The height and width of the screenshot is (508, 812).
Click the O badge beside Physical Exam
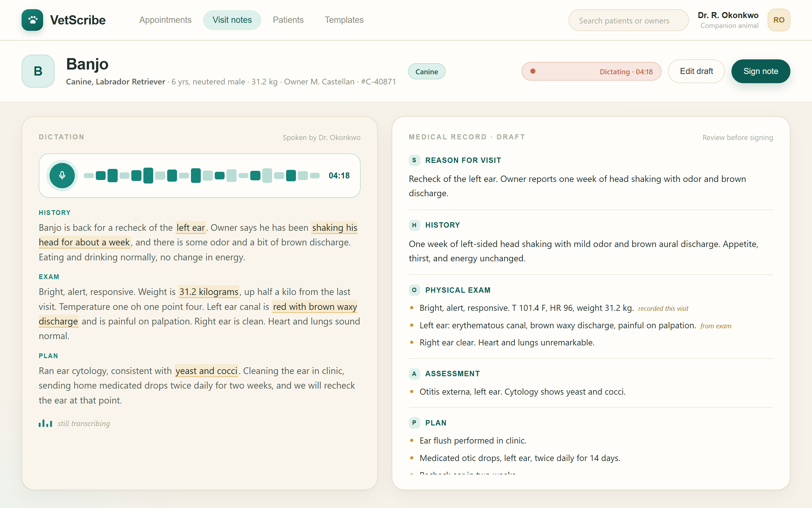point(414,290)
